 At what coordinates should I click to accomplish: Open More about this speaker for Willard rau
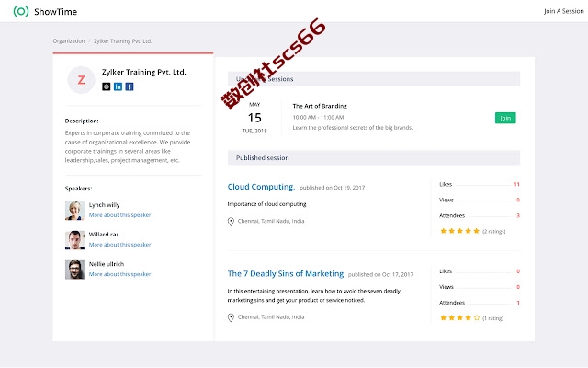pos(119,245)
